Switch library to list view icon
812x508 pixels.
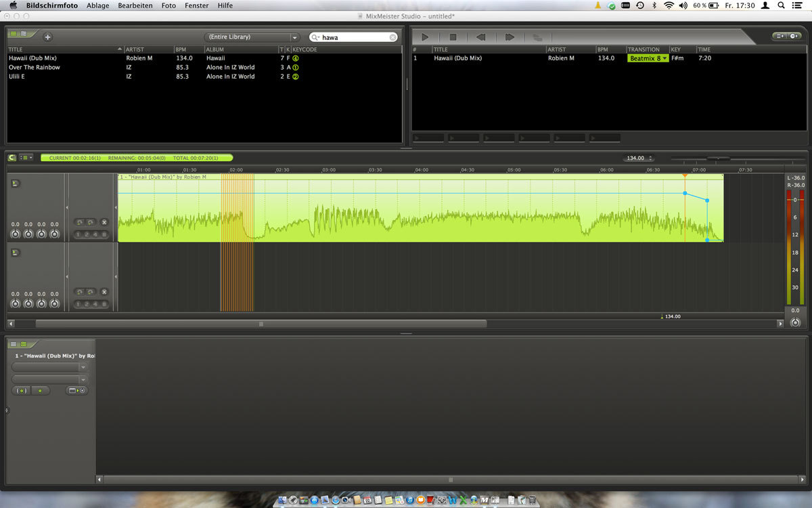point(14,33)
